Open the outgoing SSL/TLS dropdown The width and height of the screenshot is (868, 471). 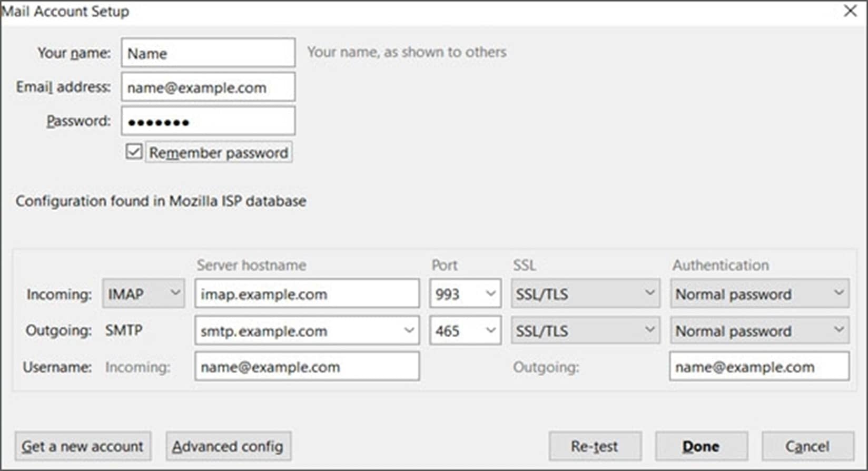click(585, 330)
